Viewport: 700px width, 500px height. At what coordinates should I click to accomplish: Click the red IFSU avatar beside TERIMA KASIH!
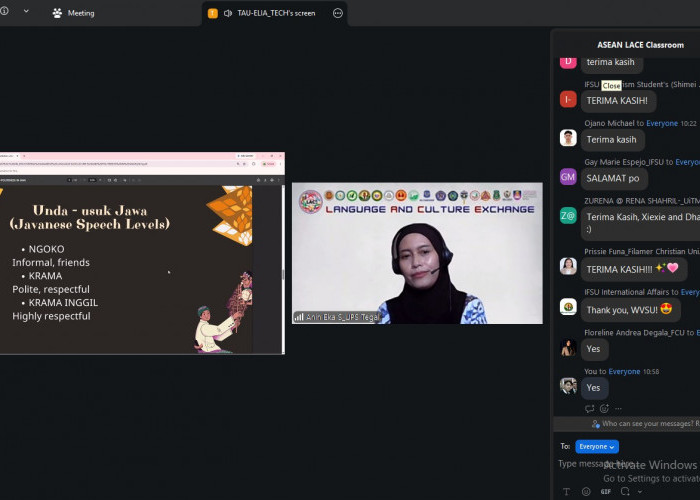pyautogui.click(x=568, y=99)
